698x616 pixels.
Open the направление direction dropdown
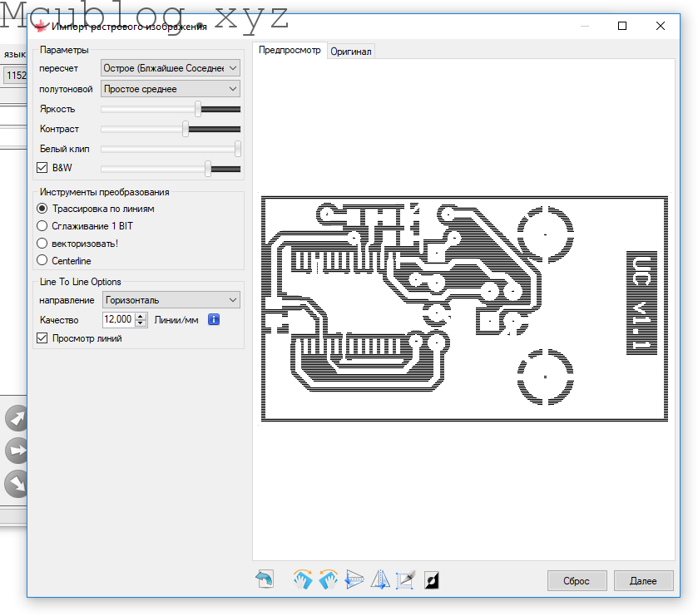coord(170,299)
